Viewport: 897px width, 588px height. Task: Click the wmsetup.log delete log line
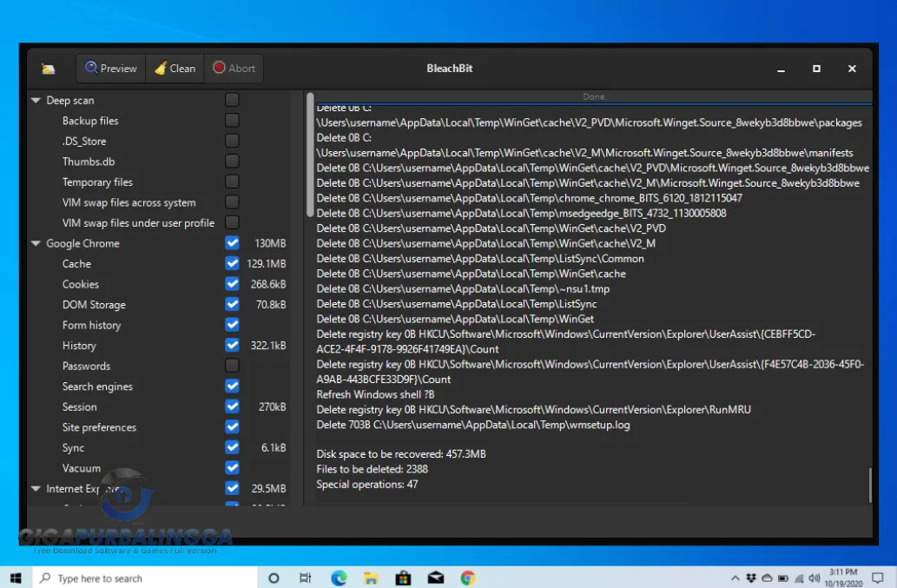[x=473, y=425]
